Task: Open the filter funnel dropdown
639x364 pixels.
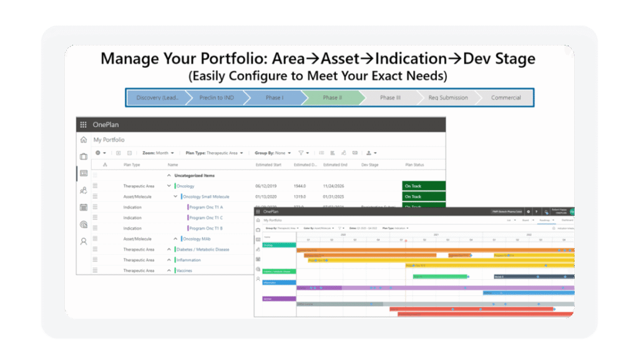Action: [304, 153]
